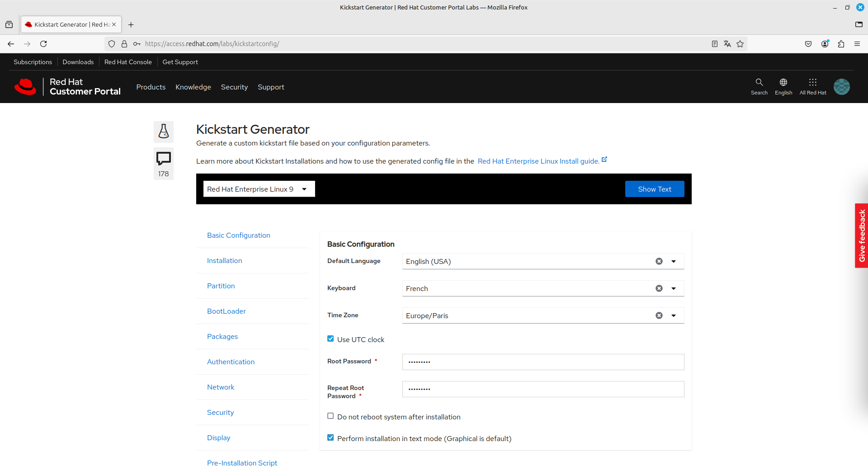Click the browser Forward arrow
The image size is (868, 470).
point(27,44)
